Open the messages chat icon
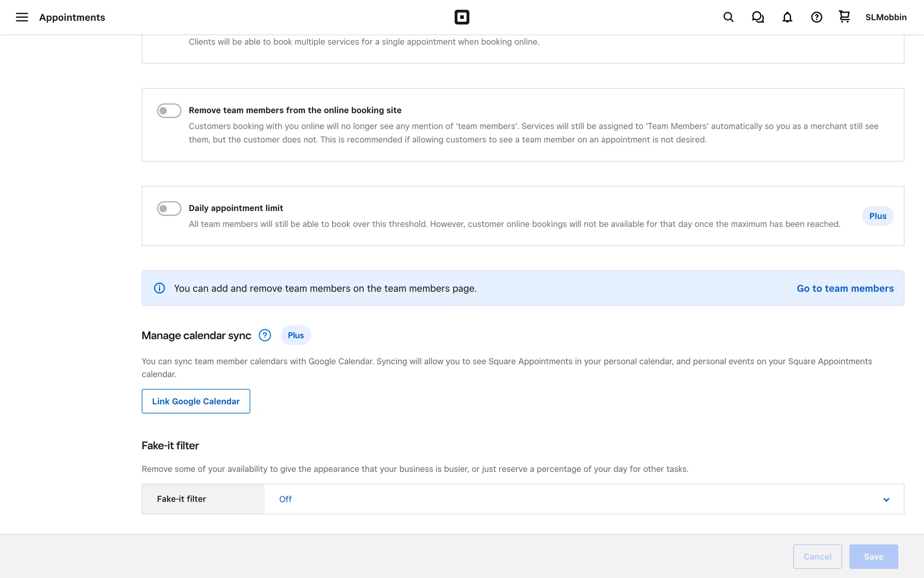924x578 pixels. pyautogui.click(x=757, y=17)
